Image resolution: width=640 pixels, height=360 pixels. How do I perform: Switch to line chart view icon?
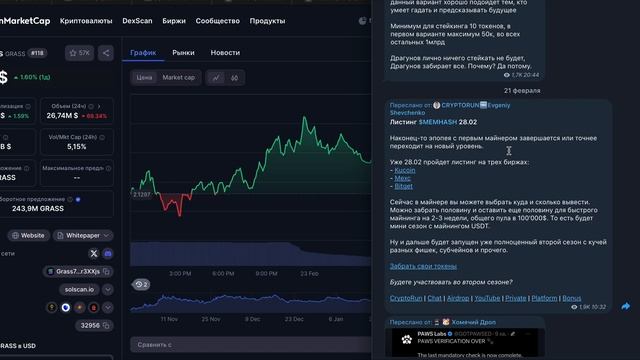point(216,78)
